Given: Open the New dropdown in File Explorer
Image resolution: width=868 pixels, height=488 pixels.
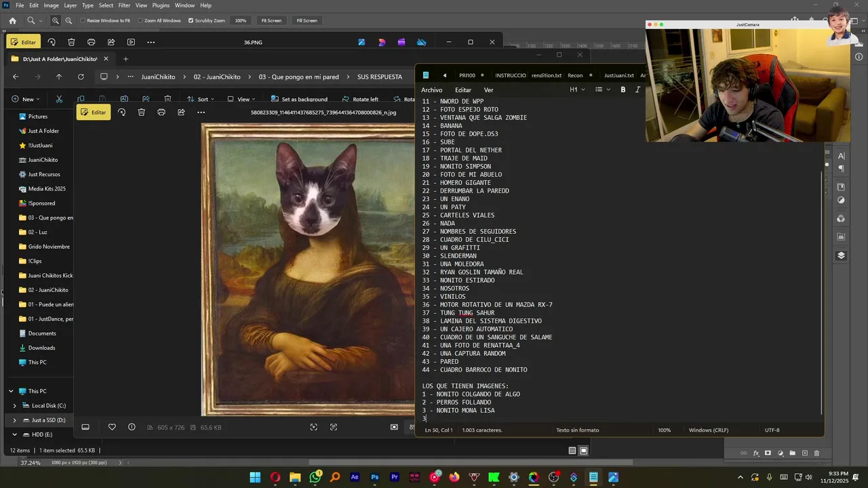Looking at the screenshot, I should [x=25, y=99].
